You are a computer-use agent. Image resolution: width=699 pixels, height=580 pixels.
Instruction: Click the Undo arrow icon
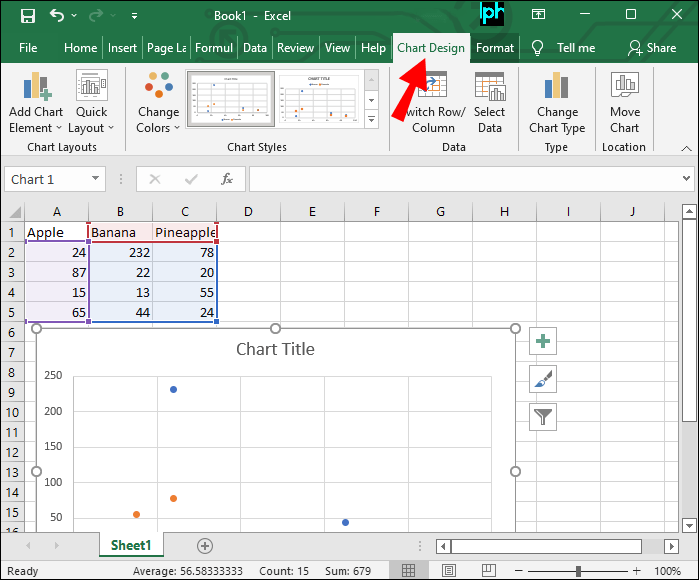pyautogui.click(x=57, y=16)
